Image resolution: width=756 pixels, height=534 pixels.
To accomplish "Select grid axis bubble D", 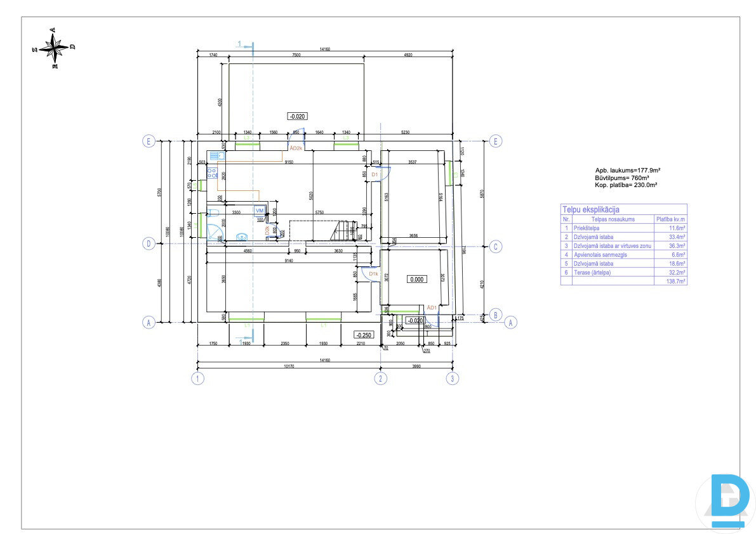I will [x=149, y=243].
